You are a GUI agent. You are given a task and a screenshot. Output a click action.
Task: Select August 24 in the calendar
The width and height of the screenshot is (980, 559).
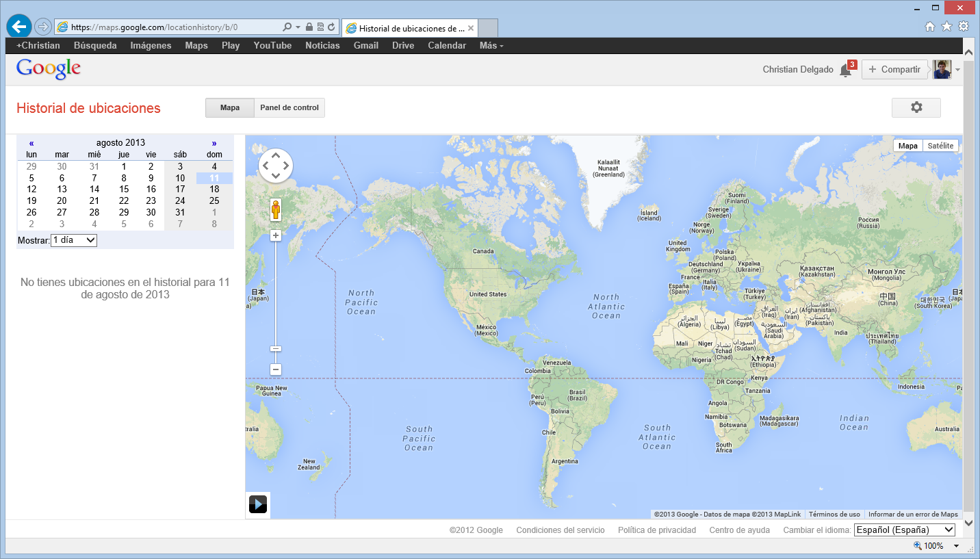(180, 201)
